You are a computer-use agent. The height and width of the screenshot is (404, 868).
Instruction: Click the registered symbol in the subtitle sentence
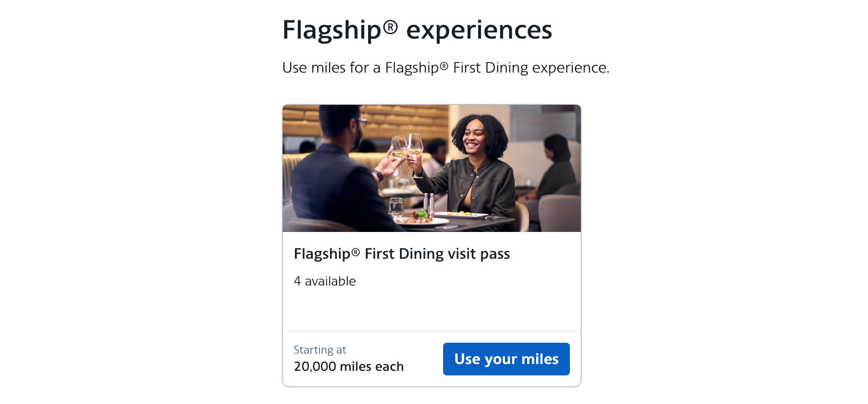click(x=444, y=66)
